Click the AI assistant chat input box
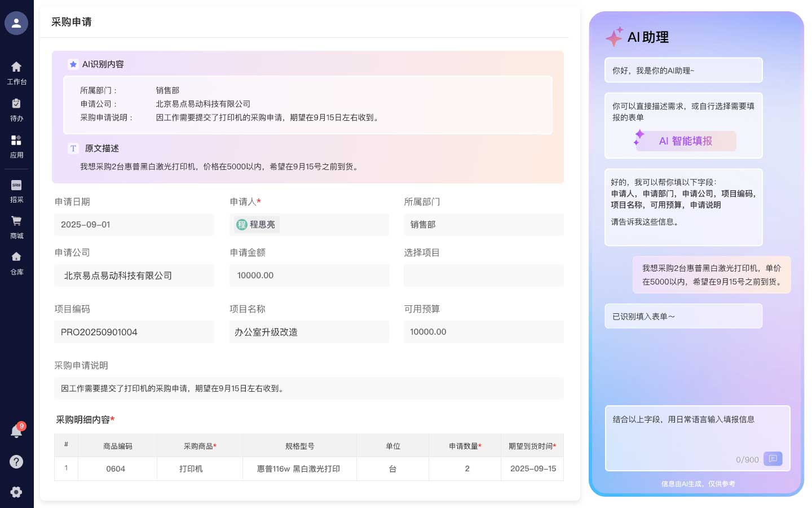 [x=698, y=438]
